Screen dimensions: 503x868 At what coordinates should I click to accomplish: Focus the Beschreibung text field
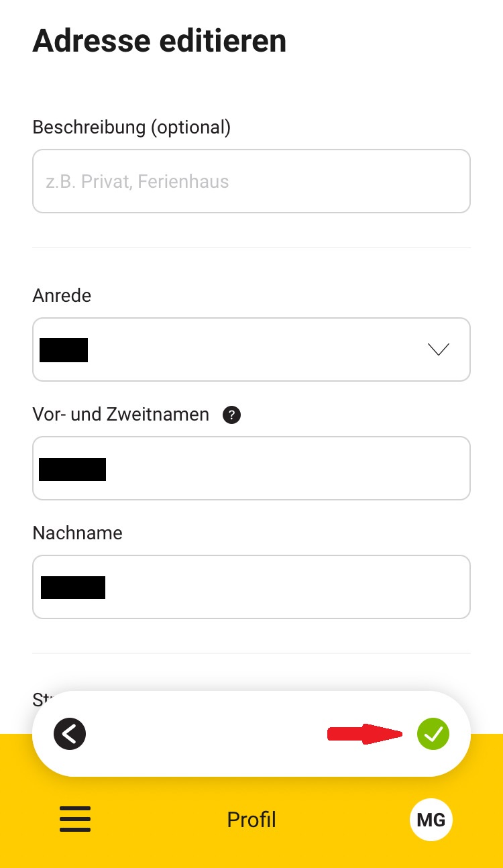pyautogui.click(x=251, y=181)
